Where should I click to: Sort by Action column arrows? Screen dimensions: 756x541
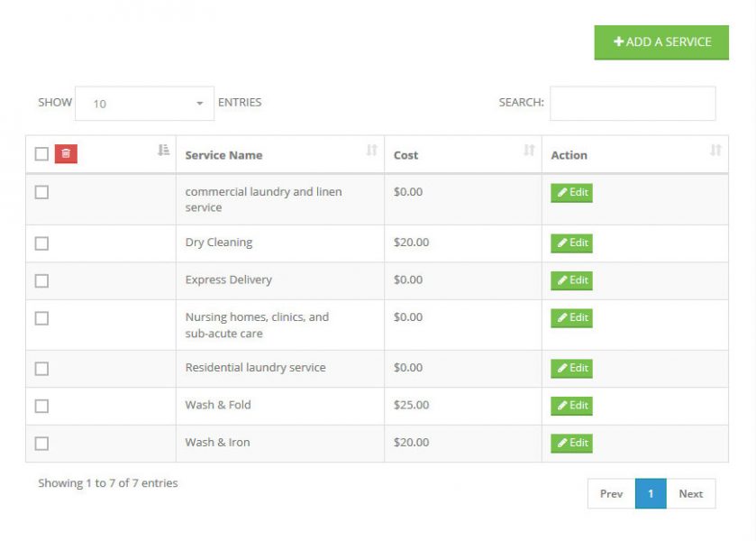coord(715,151)
